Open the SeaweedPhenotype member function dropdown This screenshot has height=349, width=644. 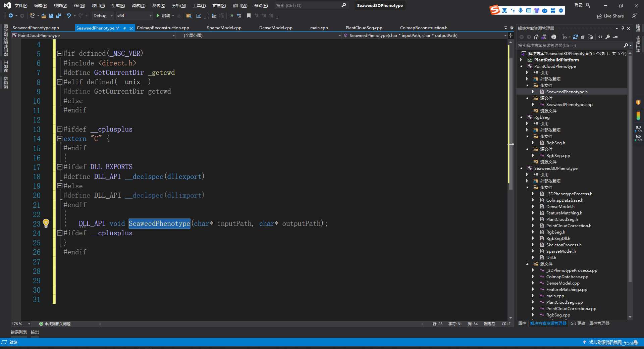[425, 35]
